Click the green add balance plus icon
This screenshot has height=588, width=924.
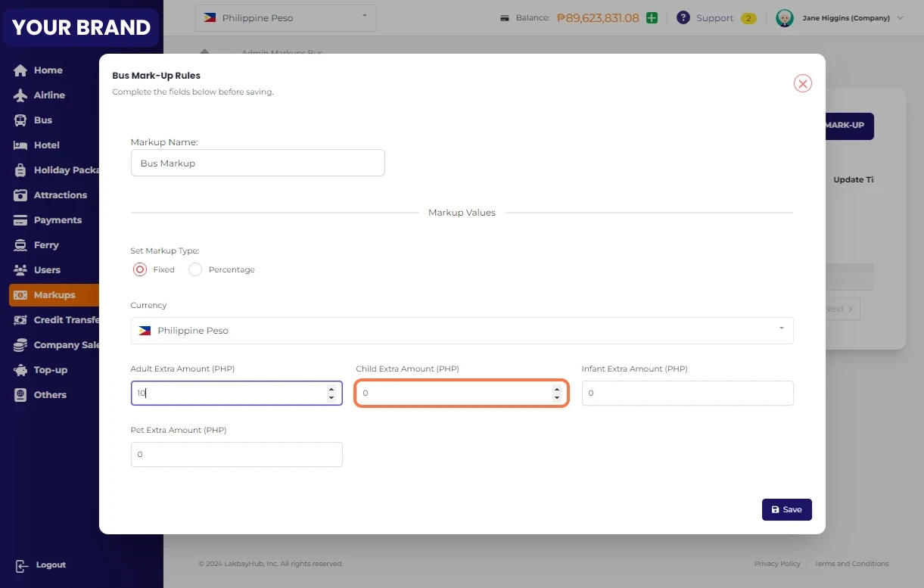click(x=652, y=18)
